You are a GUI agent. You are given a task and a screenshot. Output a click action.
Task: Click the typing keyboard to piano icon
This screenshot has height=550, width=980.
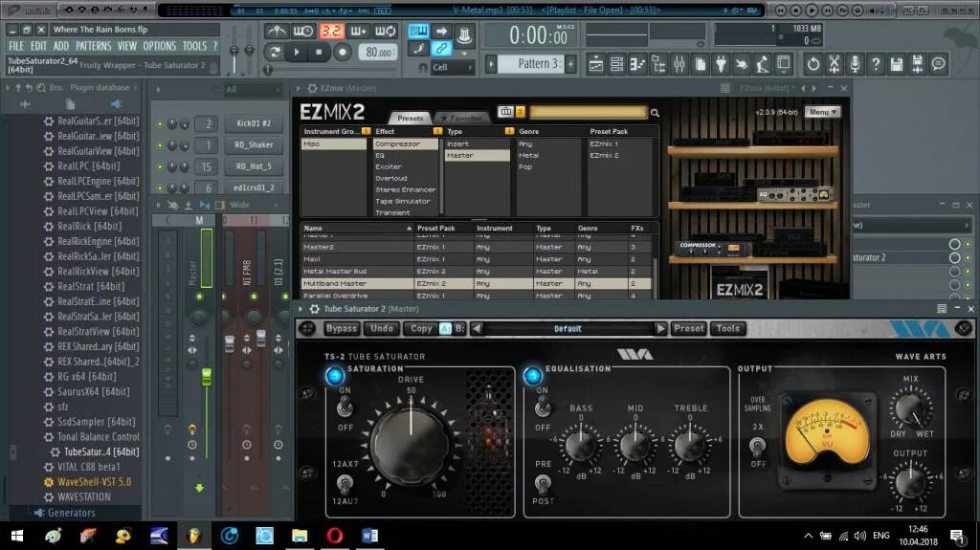coord(418,31)
